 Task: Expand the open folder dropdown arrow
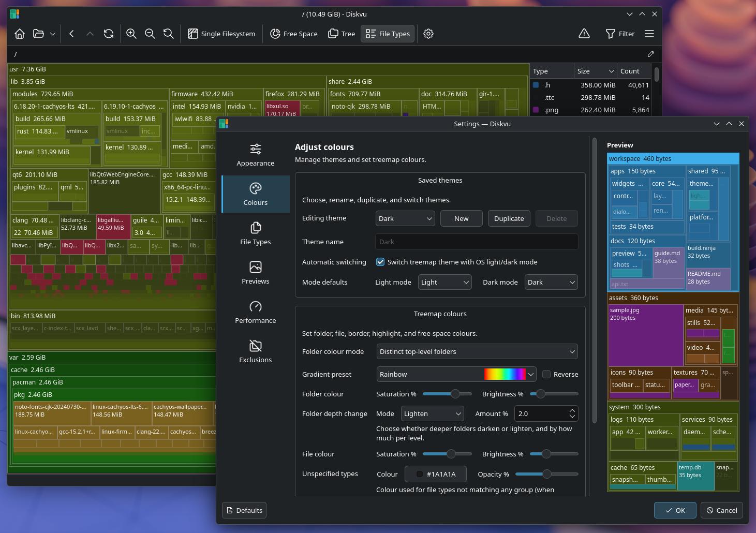(53, 34)
